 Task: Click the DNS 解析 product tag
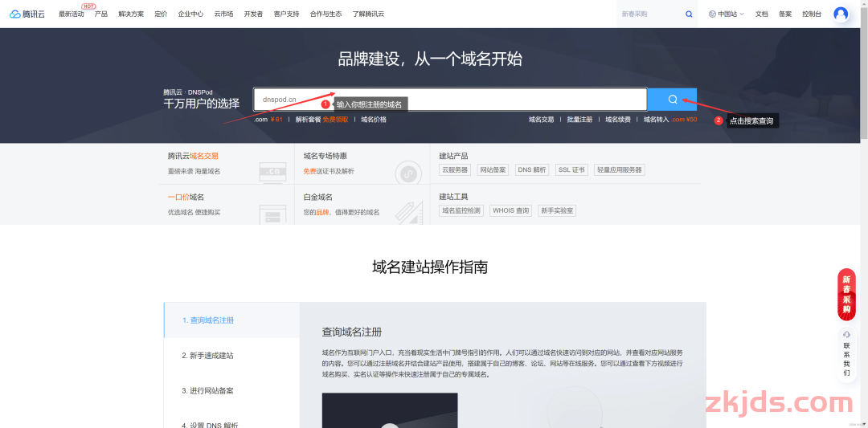[x=532, y=169]
